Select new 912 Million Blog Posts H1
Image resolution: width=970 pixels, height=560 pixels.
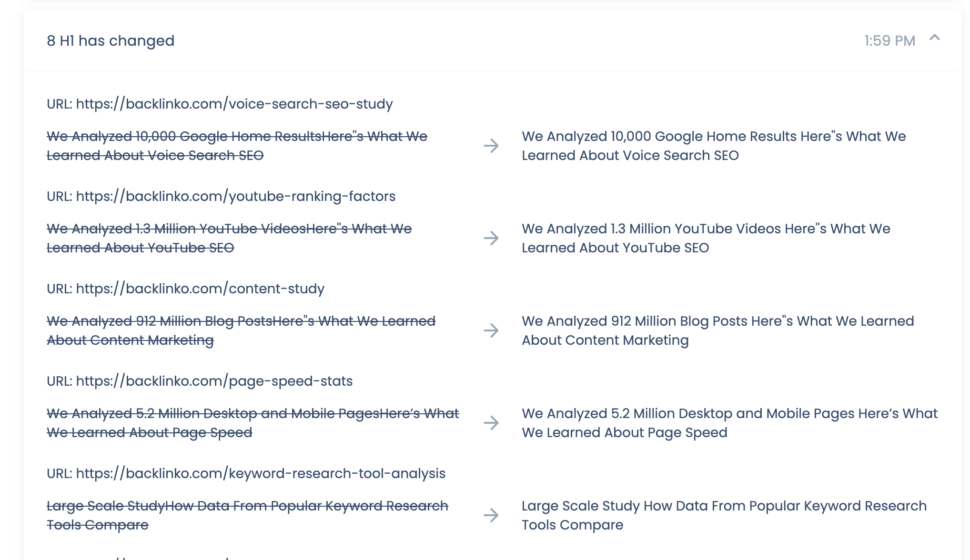pyautogui.click(x=718, y=330)
